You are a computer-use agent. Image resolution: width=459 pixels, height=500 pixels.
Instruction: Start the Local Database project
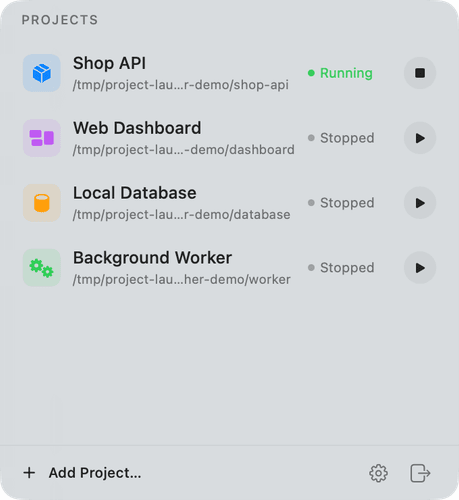[x=420, y=203]
